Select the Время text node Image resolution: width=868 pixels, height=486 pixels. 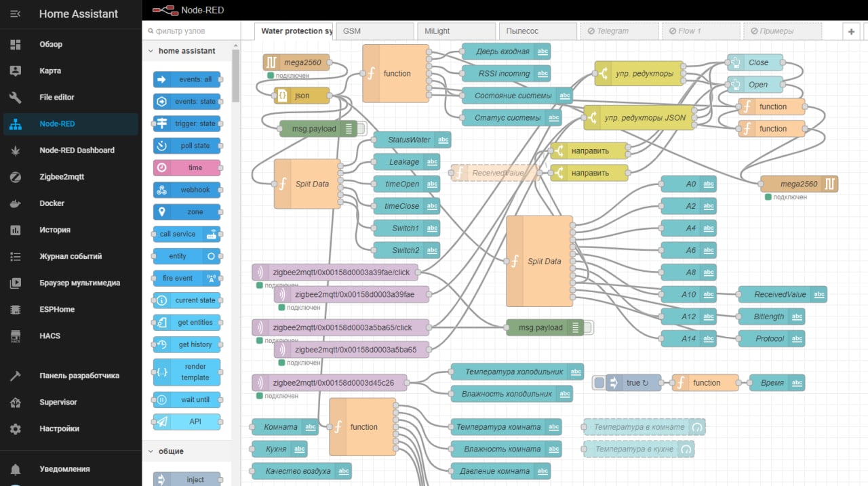(777, 383)
